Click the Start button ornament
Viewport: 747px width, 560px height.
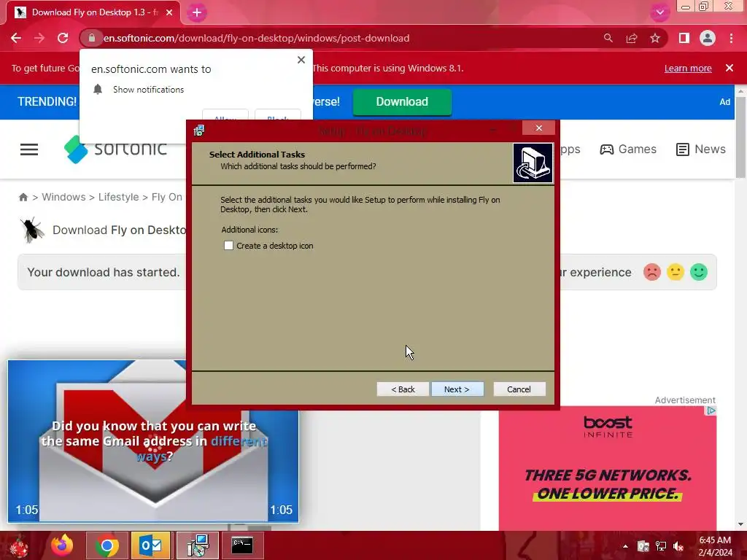pos(18,547)
